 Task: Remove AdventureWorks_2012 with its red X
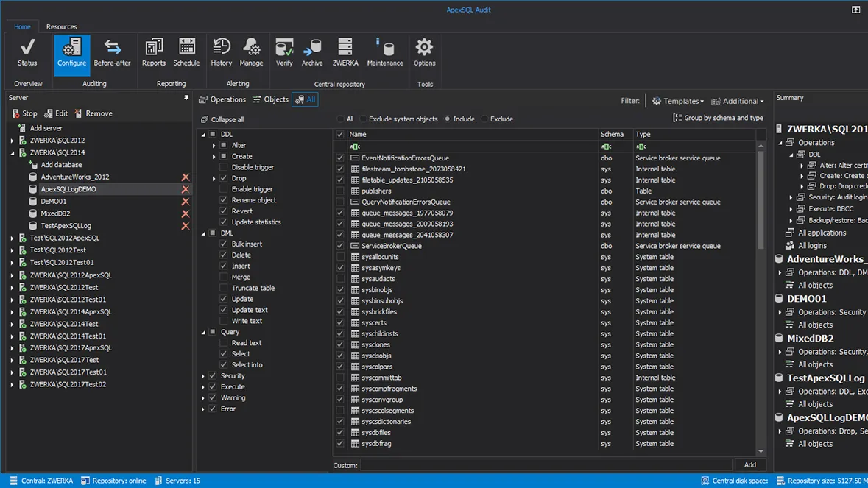(x=186, y=177)
